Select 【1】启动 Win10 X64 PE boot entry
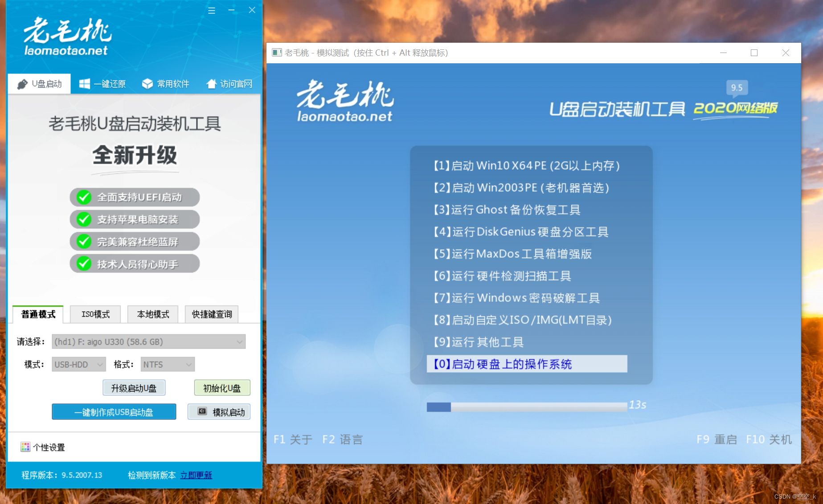Screen dimensions: 823x504 [527, 166]
